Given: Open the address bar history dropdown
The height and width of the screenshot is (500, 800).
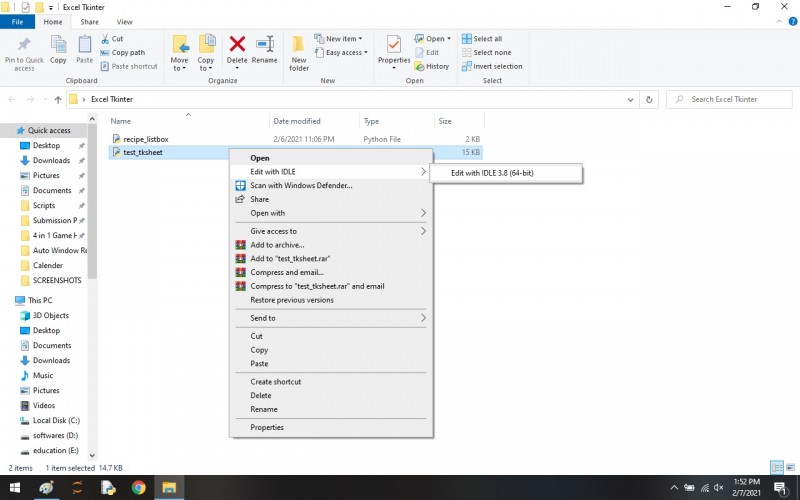Looking at the screenshot, I should [x=630, y=99].
